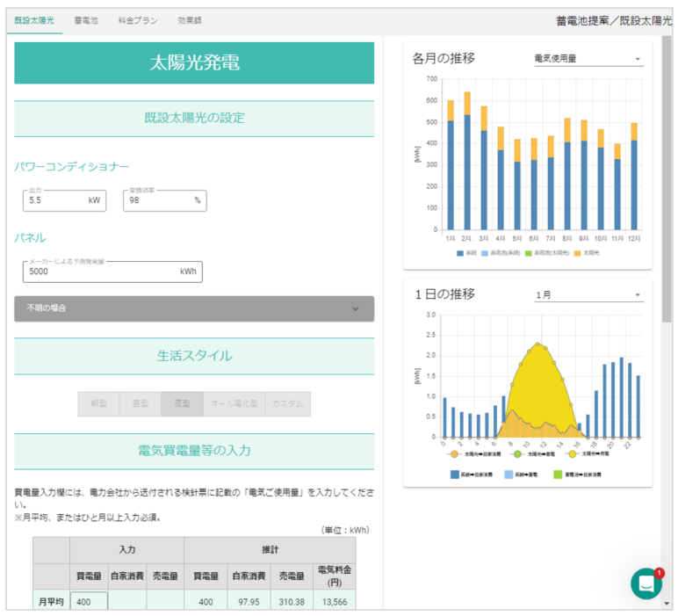Toggle 系統➡蓄電 light blue legend swatch
The image size is (678, 616).
[x=508, y=475]
